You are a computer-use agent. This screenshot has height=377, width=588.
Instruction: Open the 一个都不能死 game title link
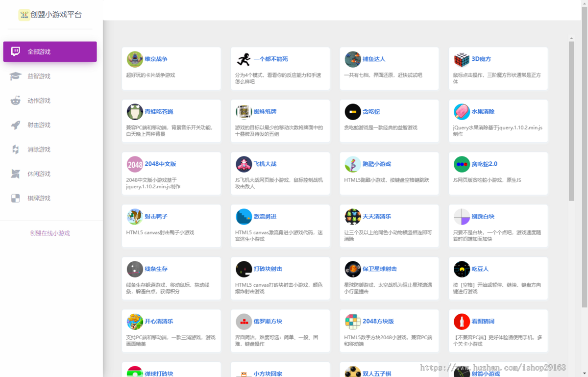tap(270, 59)
